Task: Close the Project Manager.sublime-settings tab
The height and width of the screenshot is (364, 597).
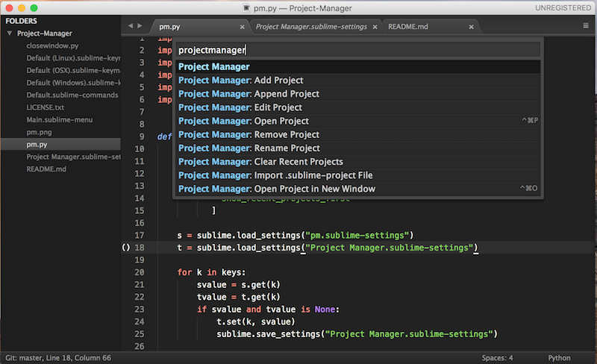Action: click(x=375, y=27)
